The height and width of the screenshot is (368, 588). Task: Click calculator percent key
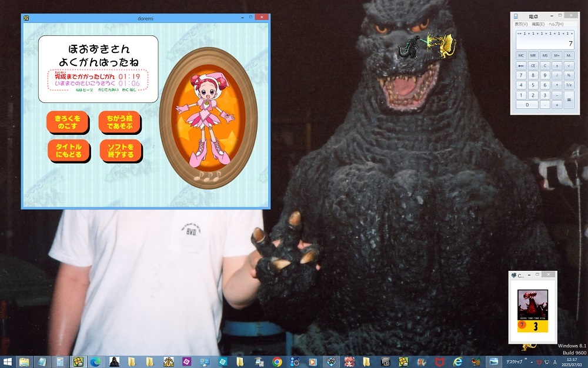(569, 75)
